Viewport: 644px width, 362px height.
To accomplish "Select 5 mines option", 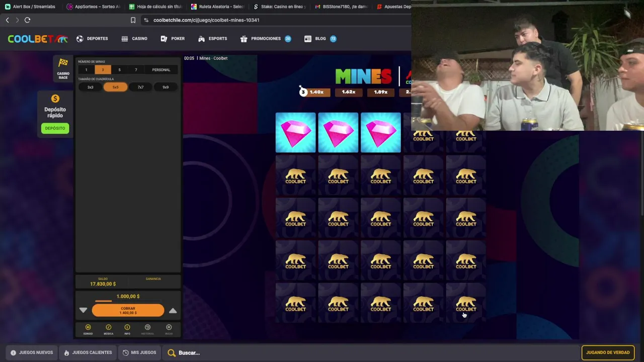I will click(x=119, y=70).
